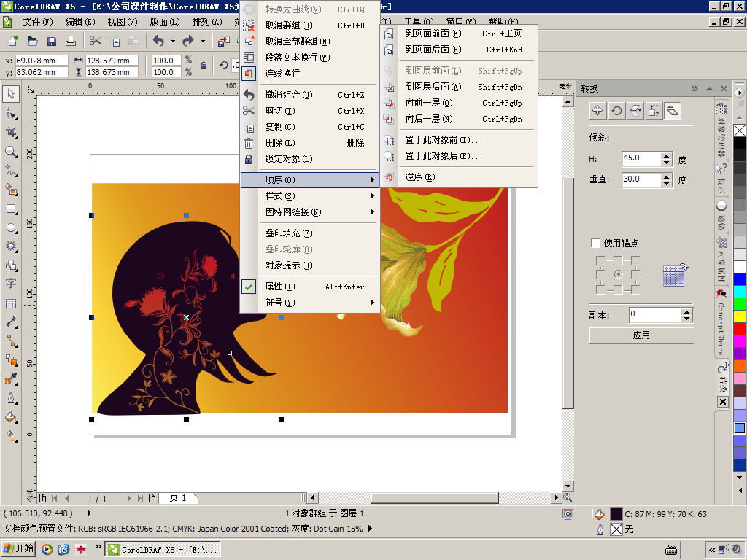Click the Save disk icon
Image resolution: width=747 pixels, height=560 pixels.
[52, 42]
